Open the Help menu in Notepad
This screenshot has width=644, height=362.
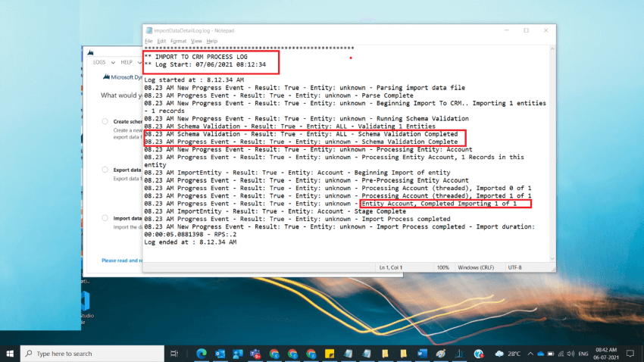tap(212, 41)
